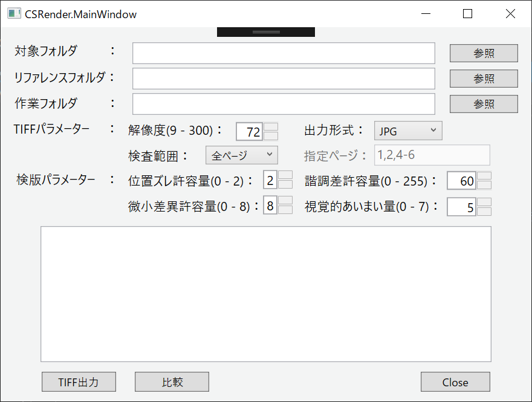Click the Close button at the bottom right
The height and width of the screenshot is (402, 532).
[x=455, y=382]
